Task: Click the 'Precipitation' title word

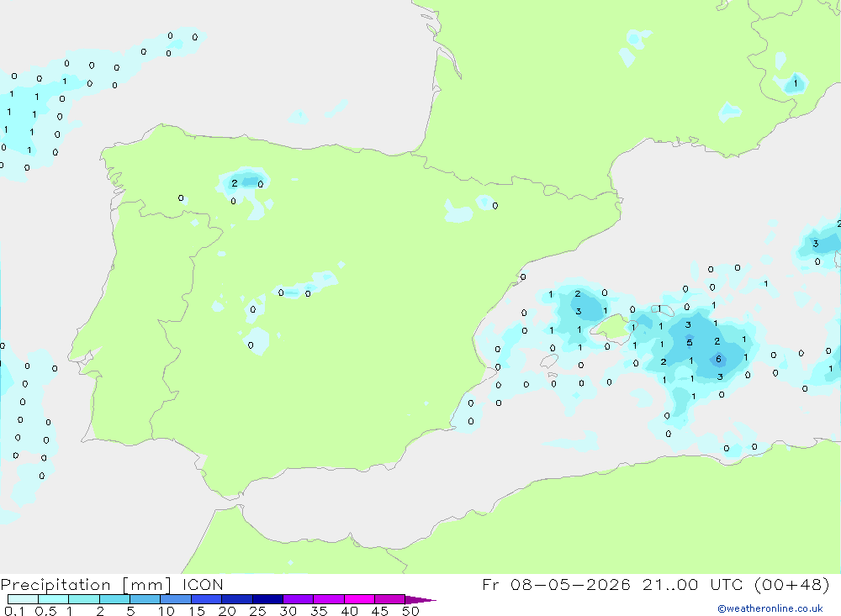Action: pos(56,585)
